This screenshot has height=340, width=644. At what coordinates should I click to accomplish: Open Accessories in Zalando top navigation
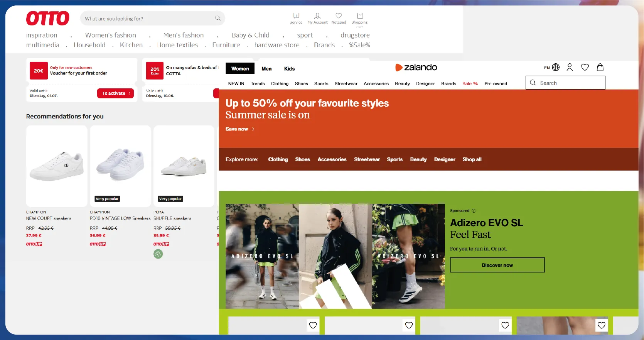[376, 83]
